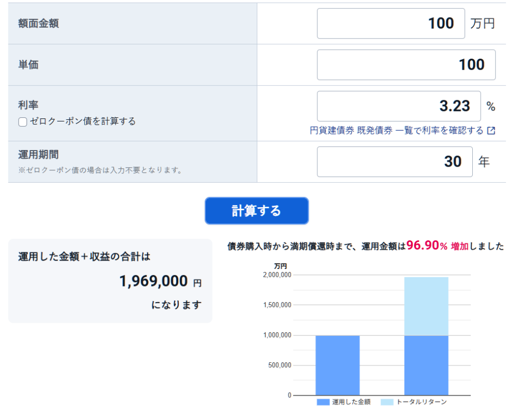Click the 運用した金額 legend color swatch
Viewport: 532px width, 420px height.
tap(323, 402)
